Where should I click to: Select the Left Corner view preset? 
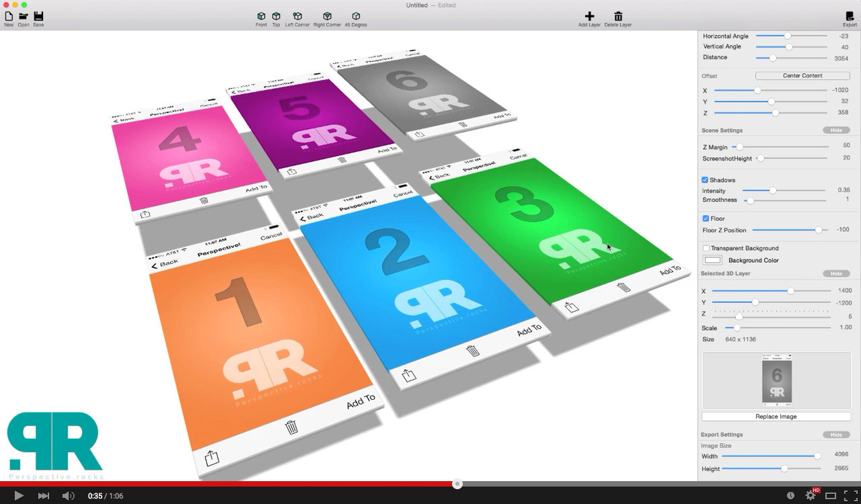tap(297, 16)
